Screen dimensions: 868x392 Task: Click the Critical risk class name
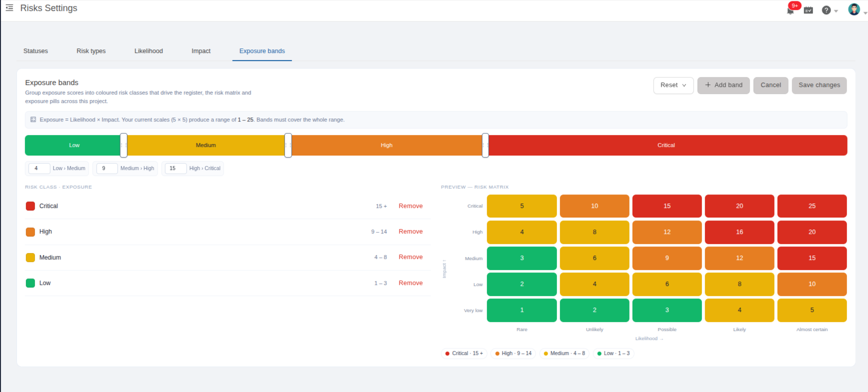(48, 206)
